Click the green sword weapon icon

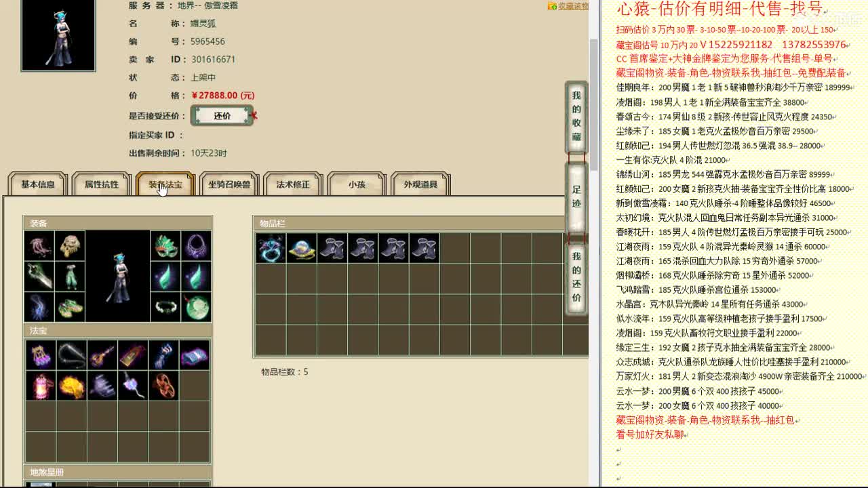[x=39, y=277]
